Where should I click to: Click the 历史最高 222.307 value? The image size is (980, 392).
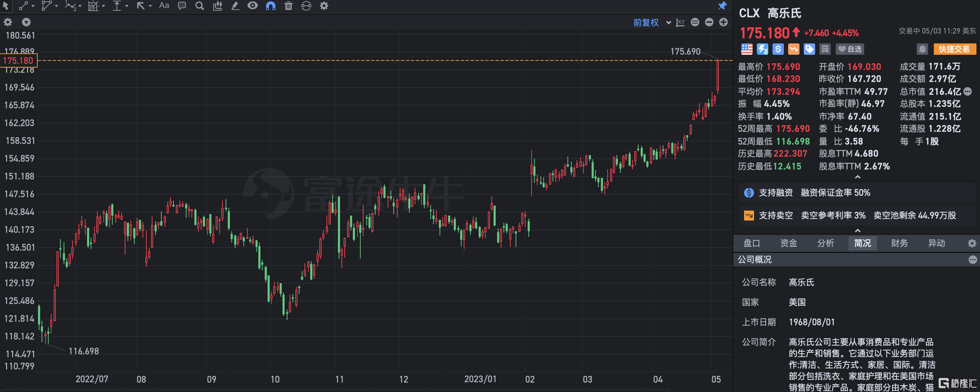[x=790, y=154]
